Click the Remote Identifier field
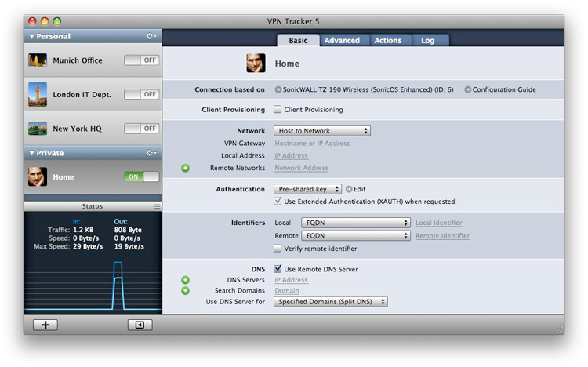588x367 pixels. (442, 236)
